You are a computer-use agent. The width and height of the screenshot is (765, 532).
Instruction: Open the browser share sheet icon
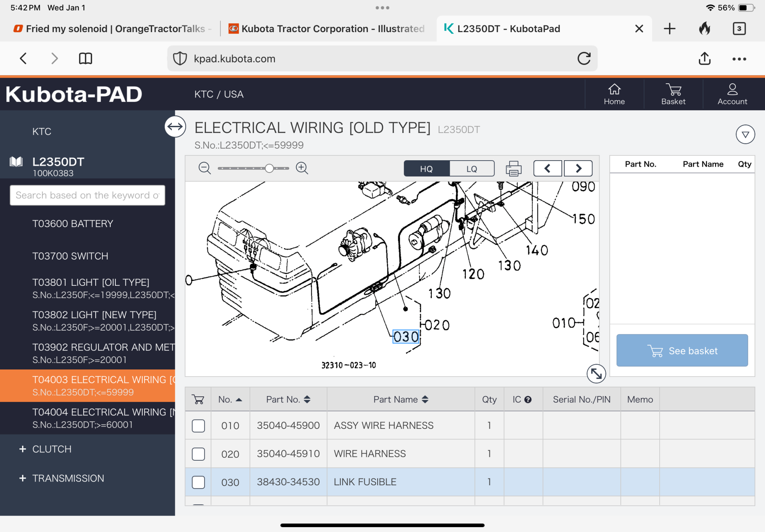[x=704, y=58]
